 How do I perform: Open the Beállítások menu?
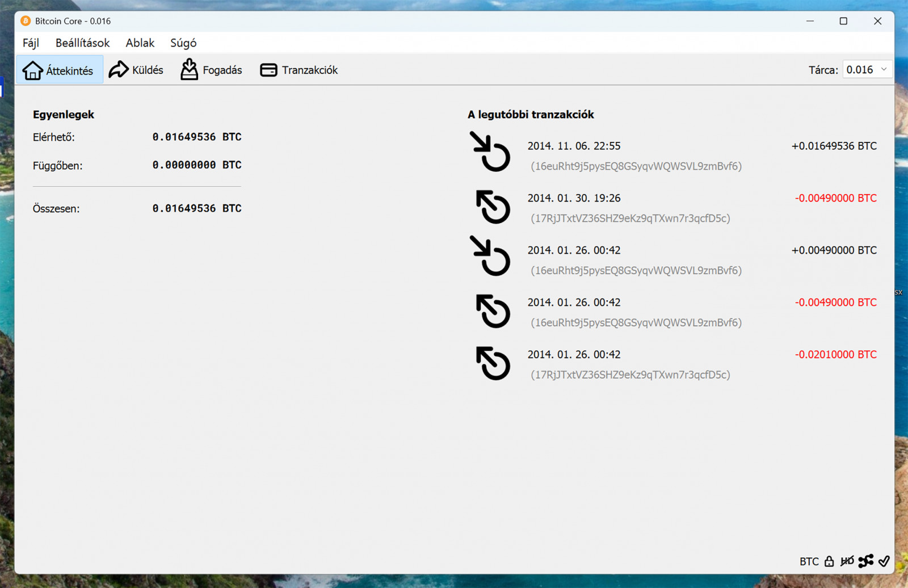click(82, 43)
